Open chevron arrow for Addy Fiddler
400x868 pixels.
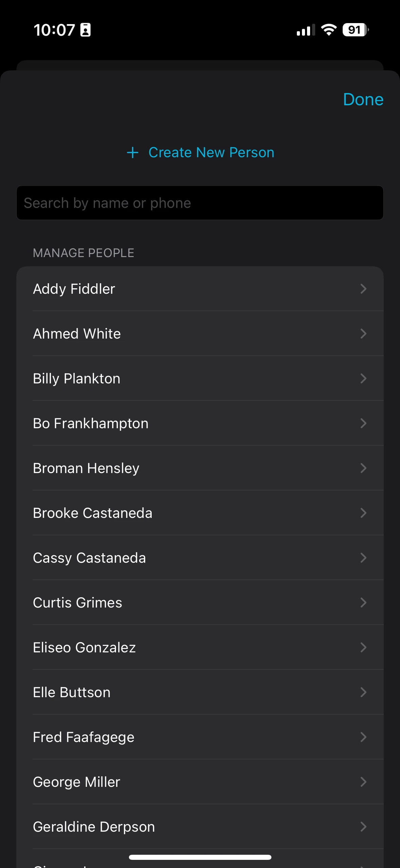click(x=363, y=289)
